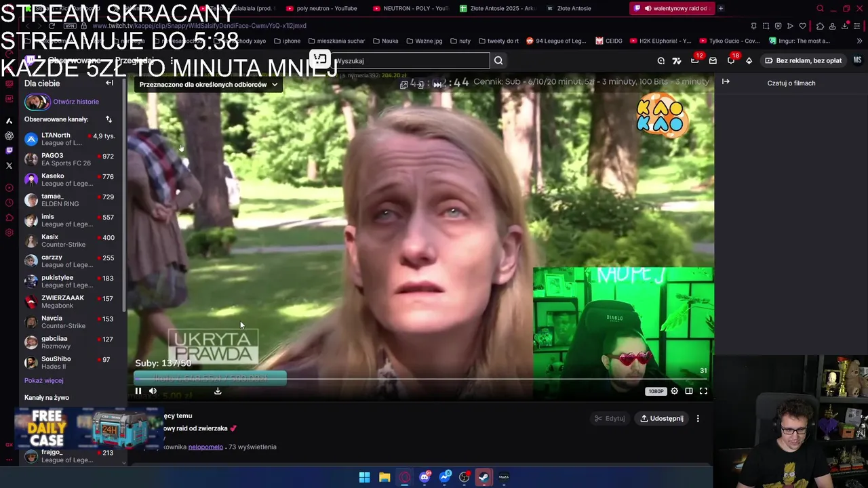Click the 'Bez reklam, bez opłat' button
868x488 pixels.
pyautogui.click(x=803, y=60)
